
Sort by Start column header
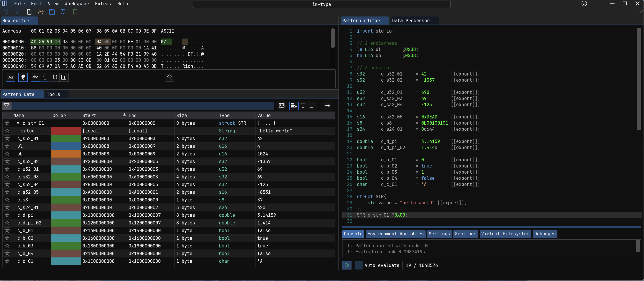pyautogui.click(x=89, y=115)
